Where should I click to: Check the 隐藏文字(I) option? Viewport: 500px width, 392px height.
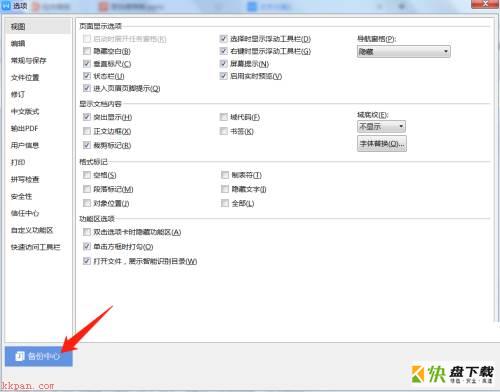(225, 189)
